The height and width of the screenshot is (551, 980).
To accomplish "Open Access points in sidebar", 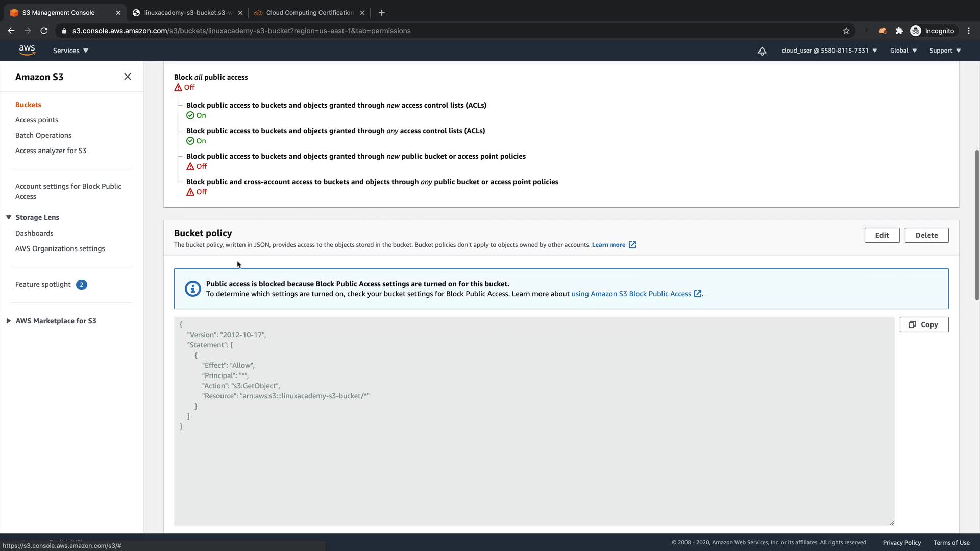I will (x=37, y=120).
